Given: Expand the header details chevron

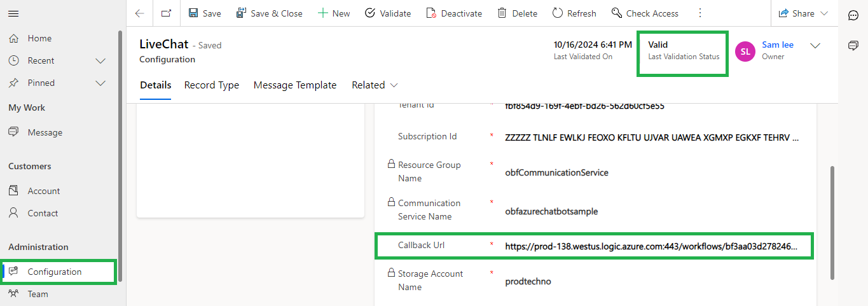Looking at the screenshot, I should (815, 46).
